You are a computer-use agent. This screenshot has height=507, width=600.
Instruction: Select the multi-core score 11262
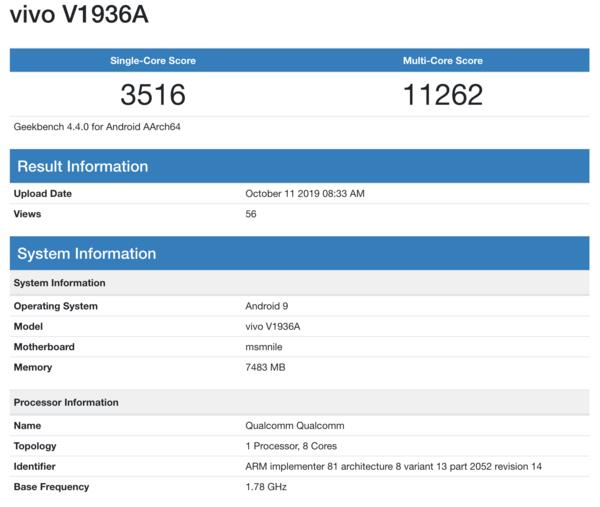click(442, 95)
